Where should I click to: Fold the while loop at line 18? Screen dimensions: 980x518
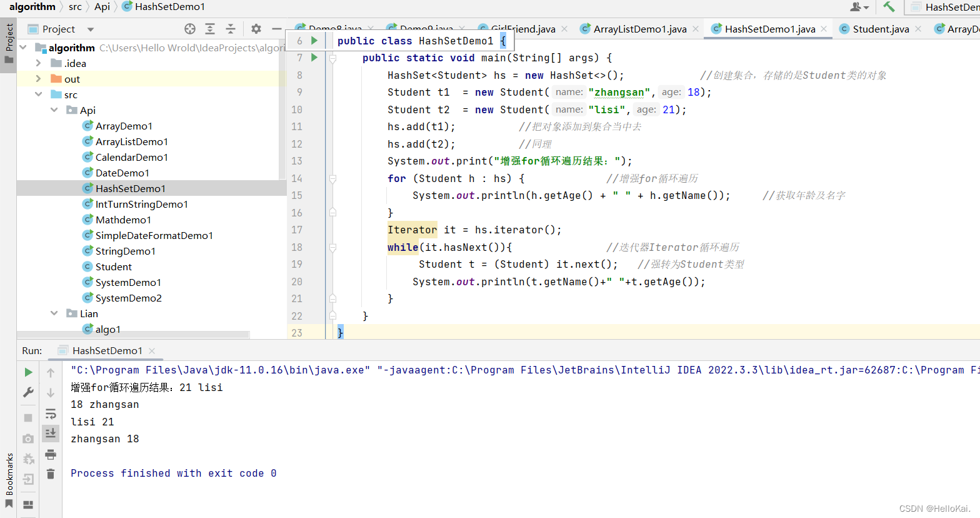coord(332,247)
